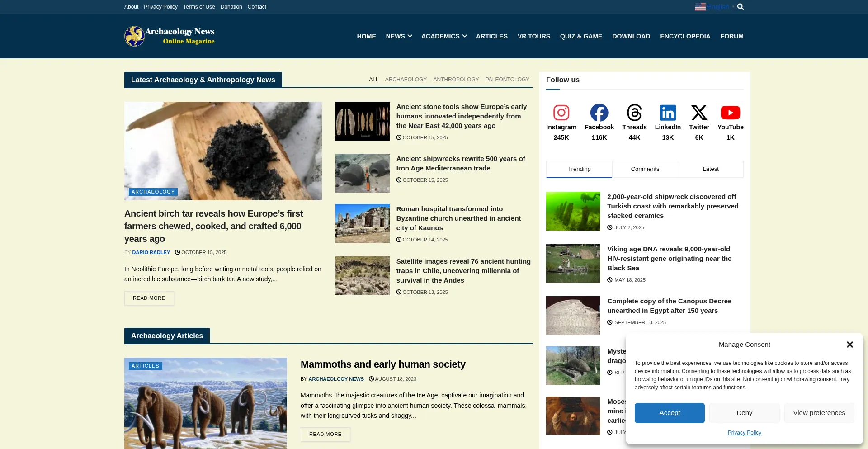The height and width of the screenshot is (449, 868).
Task: Click the Facebook icon in Follow us
Action: (599, 113)
